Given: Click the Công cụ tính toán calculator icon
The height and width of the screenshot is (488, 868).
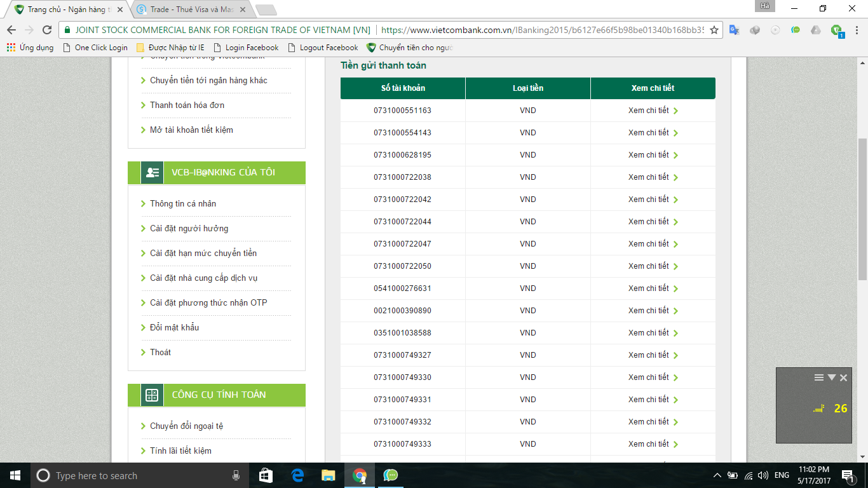Looking at the screenshot, I should click(x=152, y=395).
